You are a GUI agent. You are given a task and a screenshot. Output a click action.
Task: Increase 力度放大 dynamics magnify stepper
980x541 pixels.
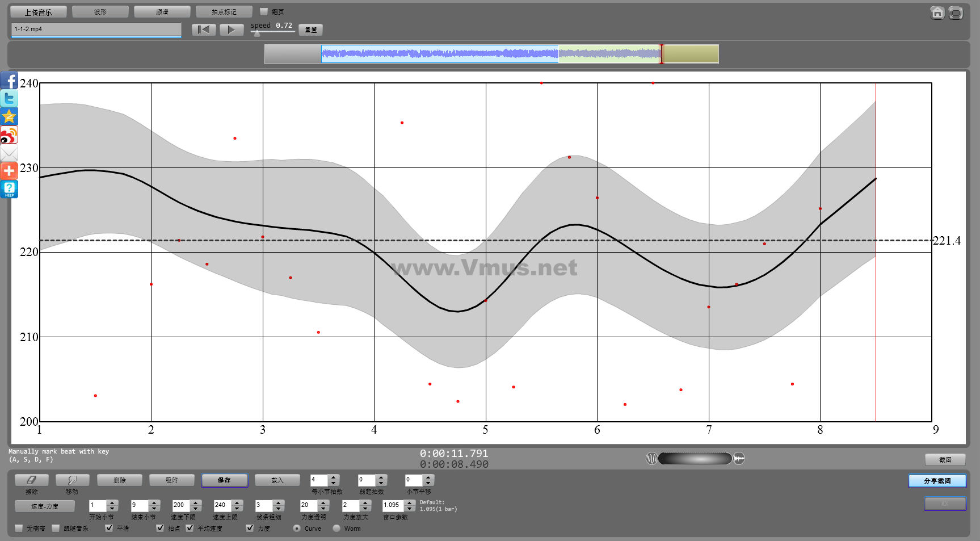[365, 502]
